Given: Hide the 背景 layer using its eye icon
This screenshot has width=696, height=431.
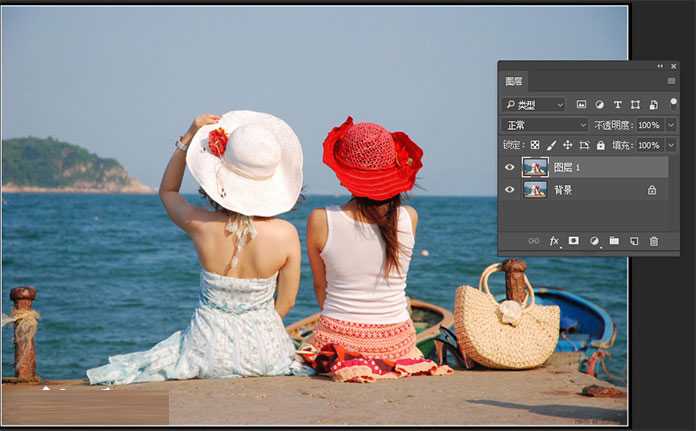Looking at the screenshot, I should coord(510,190).
